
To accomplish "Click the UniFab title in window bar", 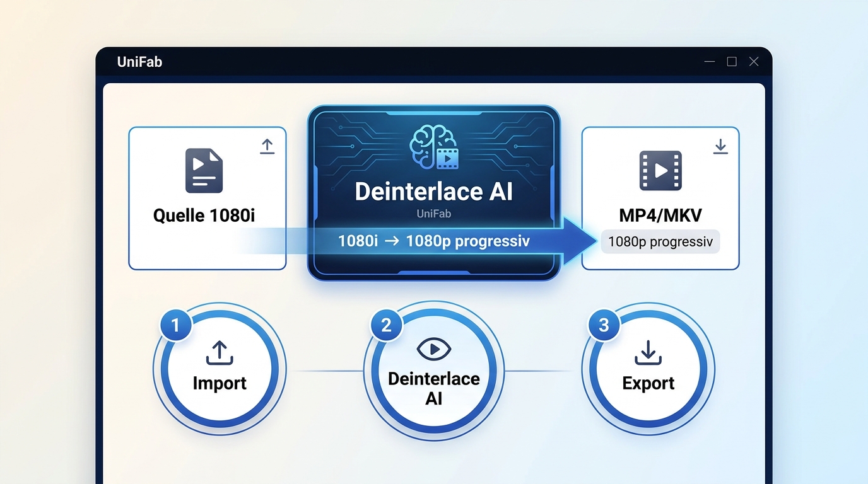I will pyautogui.click(x=139, y=62).
